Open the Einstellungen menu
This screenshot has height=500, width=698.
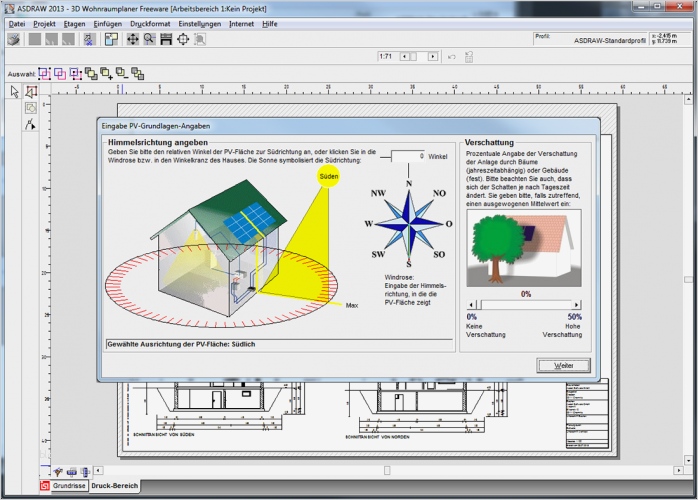tap(200, 22)
